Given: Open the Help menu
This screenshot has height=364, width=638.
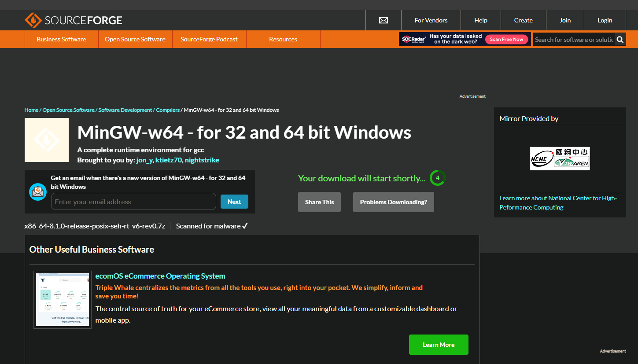Looking at the screenshot, I should tap(481, 20).
